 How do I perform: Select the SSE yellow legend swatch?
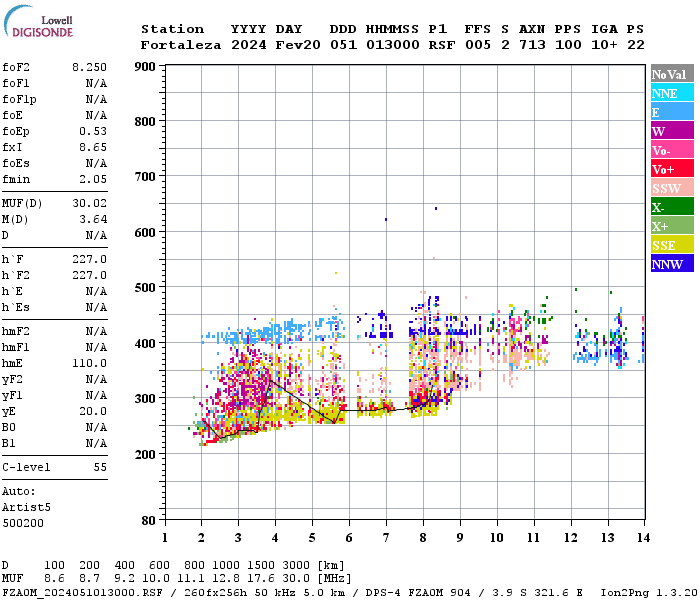tap(672, 245)
